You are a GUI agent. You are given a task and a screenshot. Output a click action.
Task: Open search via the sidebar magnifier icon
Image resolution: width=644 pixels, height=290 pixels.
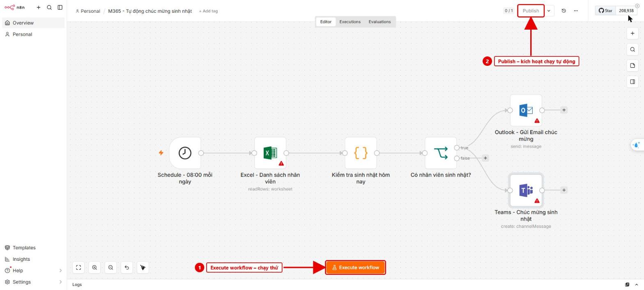tap(49, 7)
